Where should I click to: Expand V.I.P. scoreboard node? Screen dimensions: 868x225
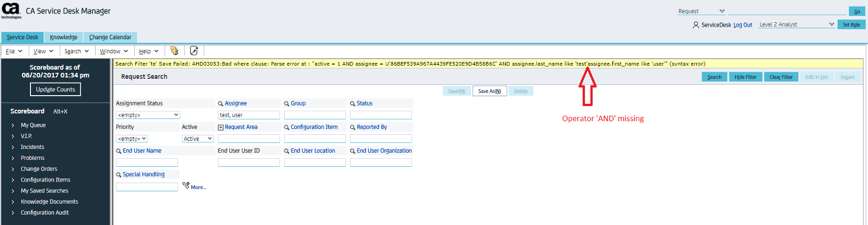(12, 136)
